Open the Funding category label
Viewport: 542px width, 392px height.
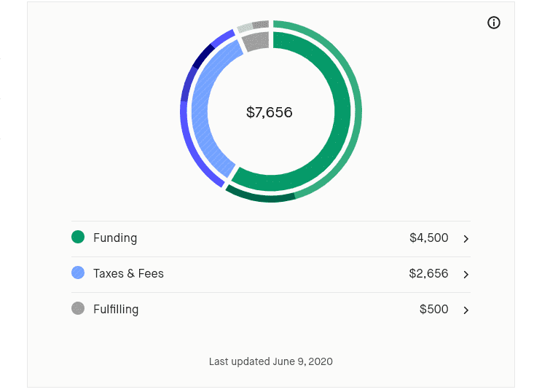[115, 238]
